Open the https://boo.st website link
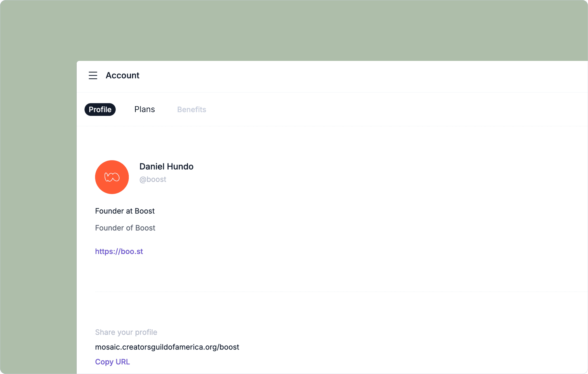The width and height of the screenshot is (588, 374). [119, 251]
